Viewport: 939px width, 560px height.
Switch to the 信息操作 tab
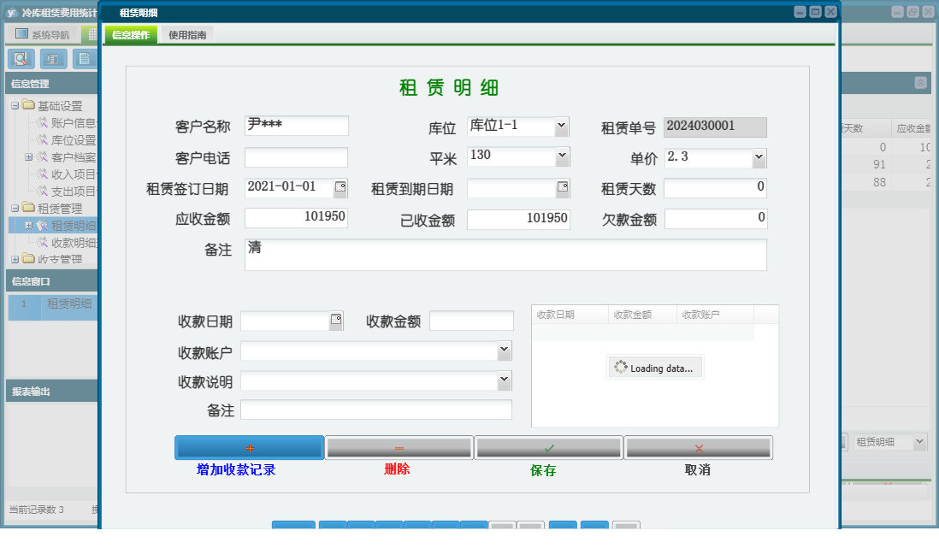(131, 35)
